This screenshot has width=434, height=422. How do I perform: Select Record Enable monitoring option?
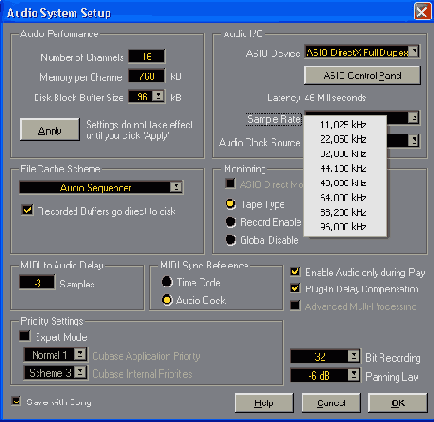(230, 222)
